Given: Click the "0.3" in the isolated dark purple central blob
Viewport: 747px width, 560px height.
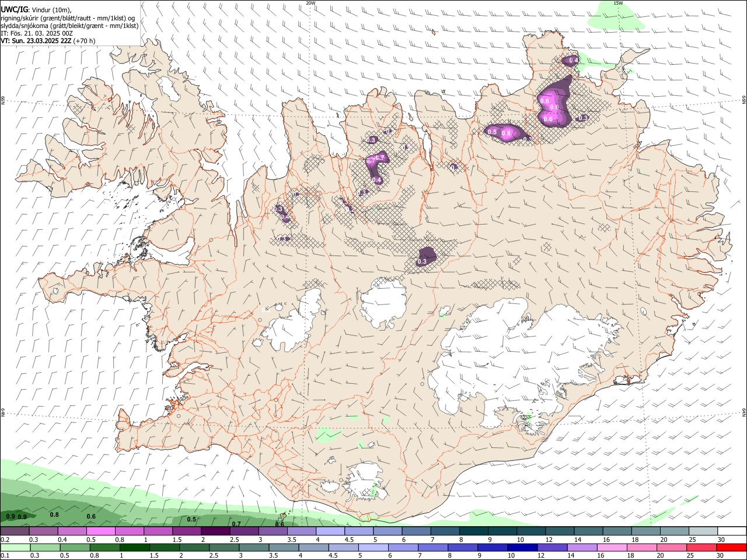Looking at the screenshot, I should click(x=422, y=262).
